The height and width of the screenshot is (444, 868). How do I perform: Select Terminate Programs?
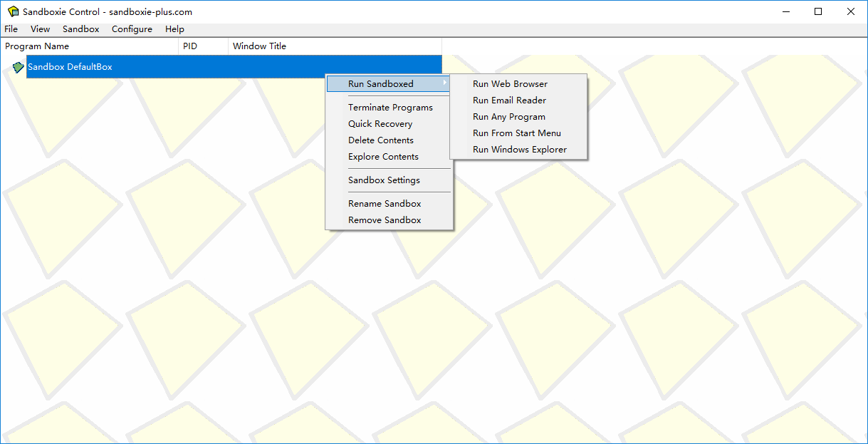(389, 108)
